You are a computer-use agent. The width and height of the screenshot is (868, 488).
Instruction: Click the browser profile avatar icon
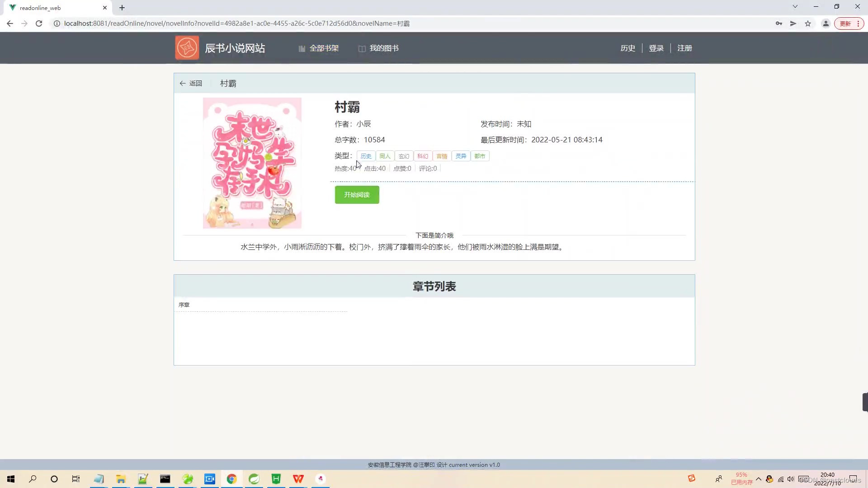826,23
